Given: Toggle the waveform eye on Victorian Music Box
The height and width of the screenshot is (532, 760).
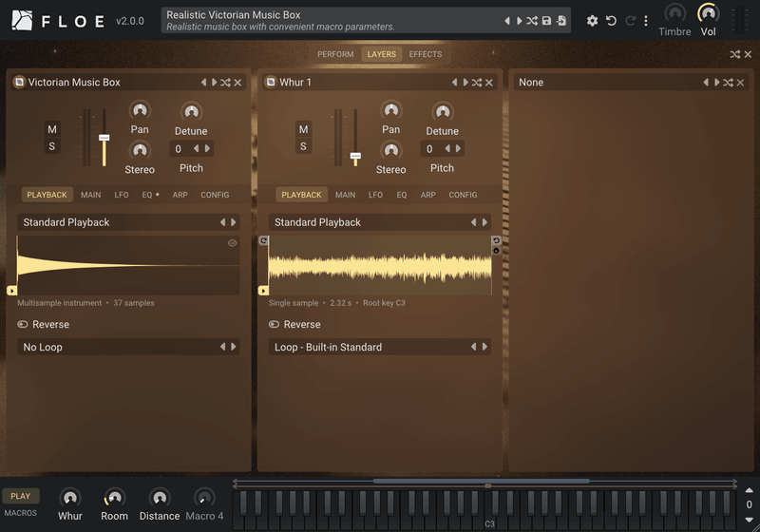Looking at the screenshot, I should coord(232,243).
